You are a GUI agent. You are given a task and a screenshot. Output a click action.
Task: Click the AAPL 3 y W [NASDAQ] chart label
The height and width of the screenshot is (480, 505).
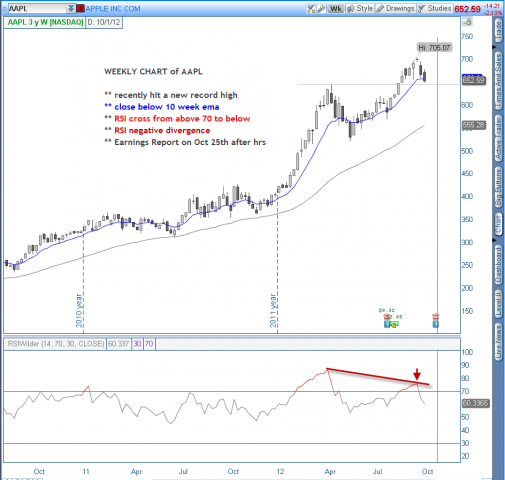45,22
